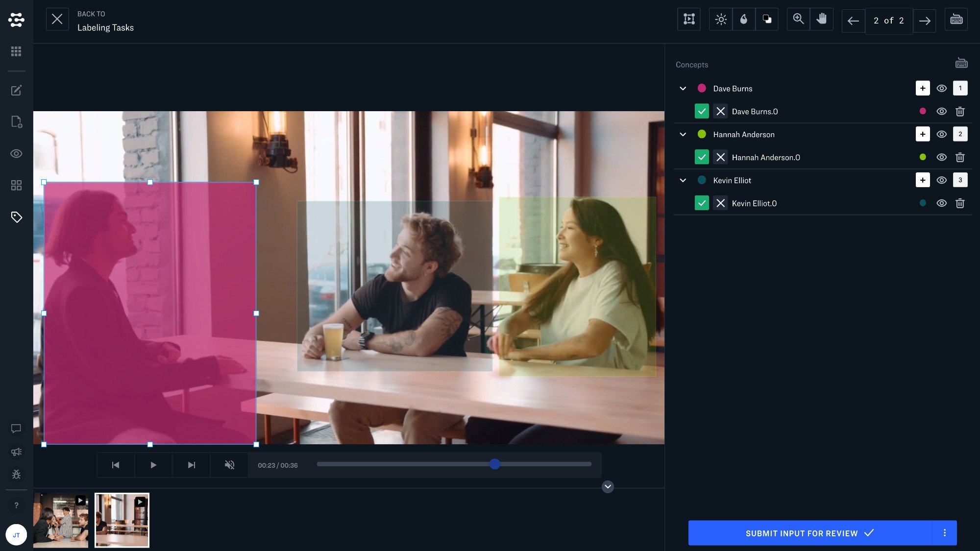Go back to Labeling Tasks

(x=57, y=20)
